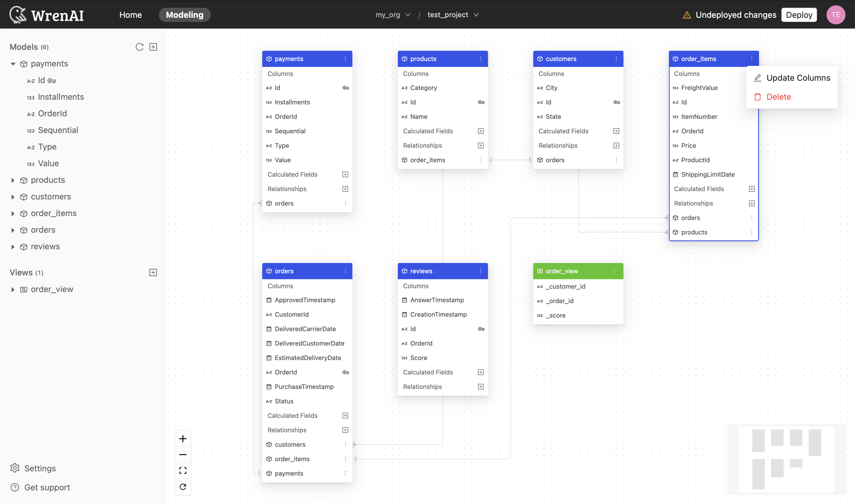The width and height of the screenshot is (855, 504).
Task: Add calculated field to customers model
Action: pos(616,131)
